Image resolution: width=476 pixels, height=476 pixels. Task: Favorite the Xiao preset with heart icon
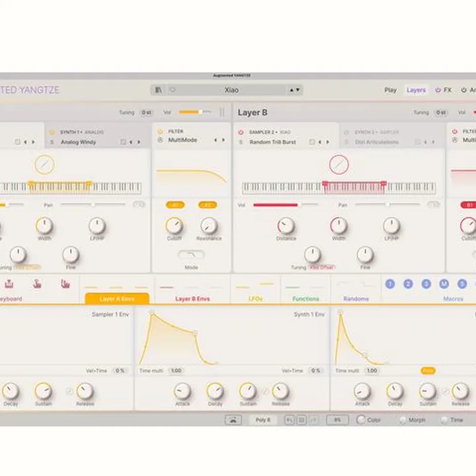173,90
